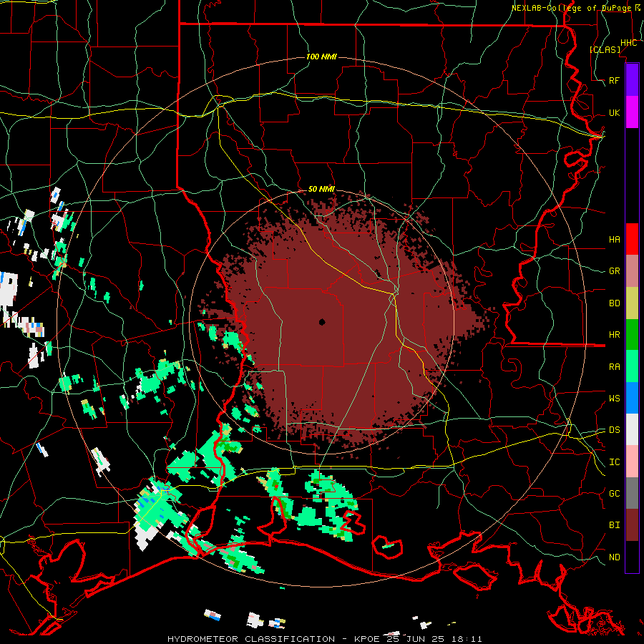Click the GR legend label
This screenshot has height=644, width=644.
click(x=614, y=271)
